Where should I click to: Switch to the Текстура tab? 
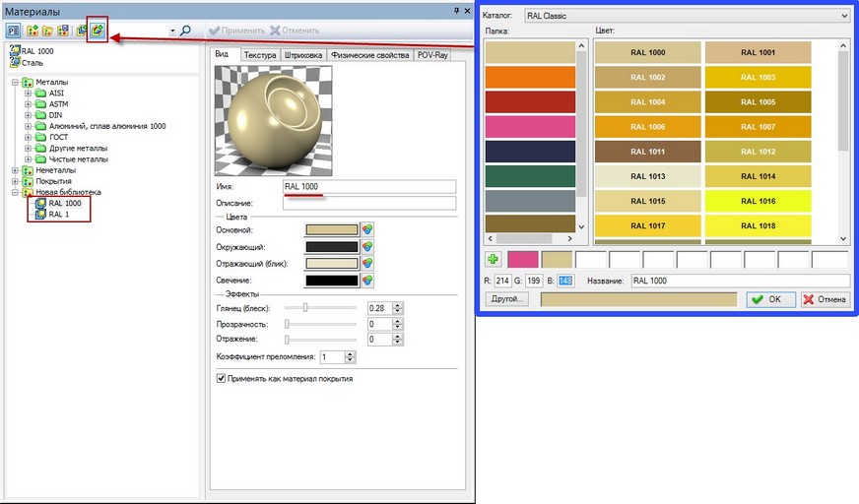260,55
